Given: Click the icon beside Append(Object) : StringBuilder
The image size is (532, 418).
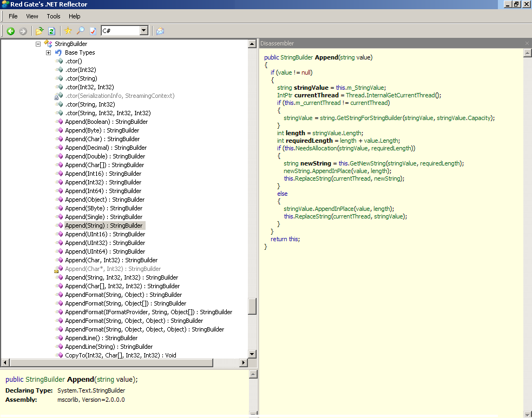Looking at the screenshot, I should 60,200.
